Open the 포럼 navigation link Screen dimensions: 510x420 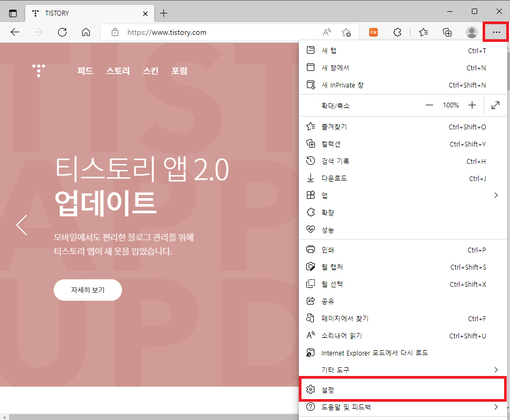[179, 71]
